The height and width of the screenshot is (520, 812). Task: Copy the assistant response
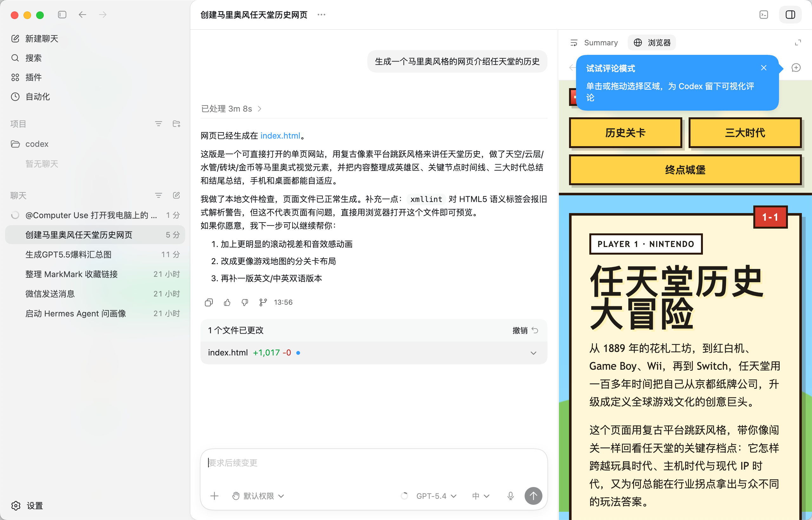point(209,302)
